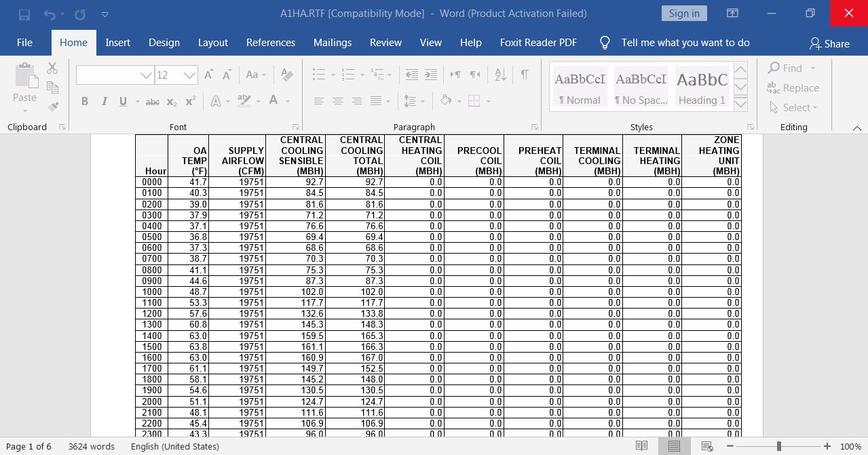Open the font size dropdown

[x=190, y=75]
